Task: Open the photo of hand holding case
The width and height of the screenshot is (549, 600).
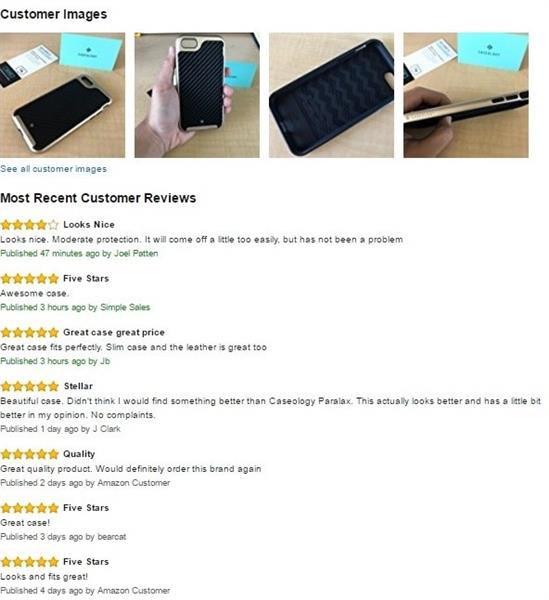Action: (x=197, y=95)
